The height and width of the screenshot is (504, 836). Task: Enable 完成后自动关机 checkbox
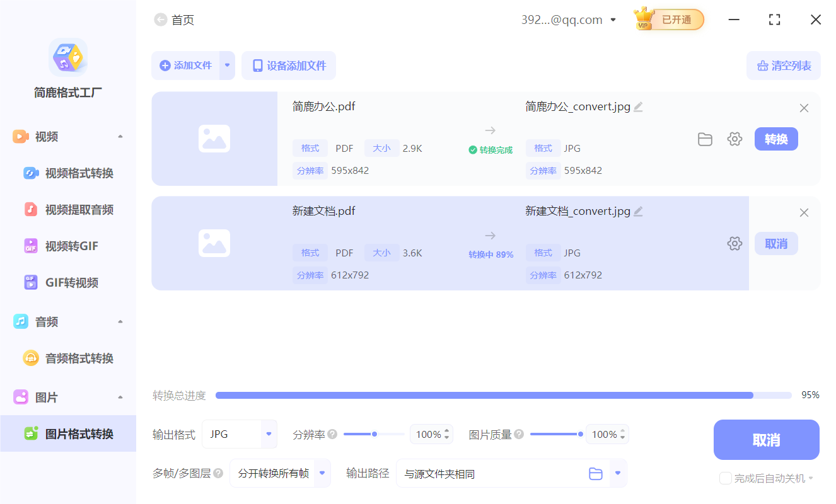pyautogui.click(x=725, y=478)
